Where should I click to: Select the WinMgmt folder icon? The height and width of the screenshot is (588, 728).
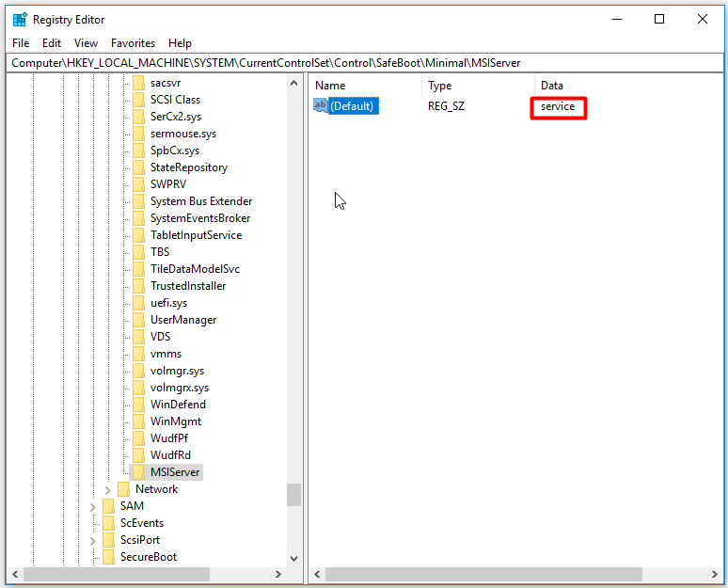point(138,421)
